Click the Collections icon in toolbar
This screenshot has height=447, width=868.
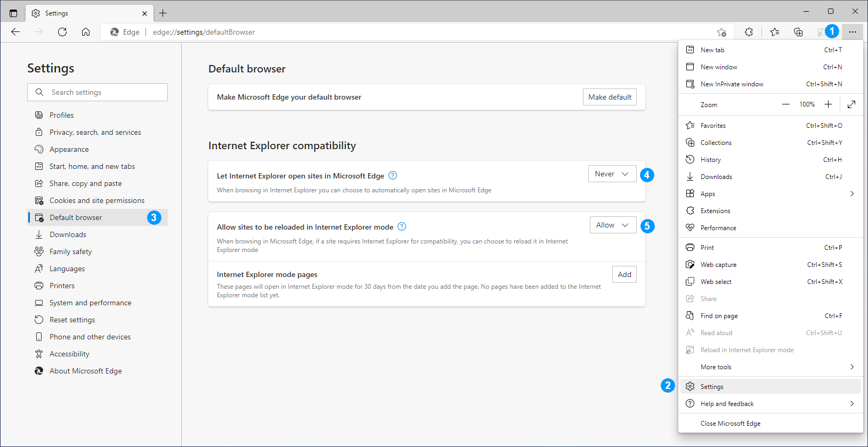tap(798, 32)
